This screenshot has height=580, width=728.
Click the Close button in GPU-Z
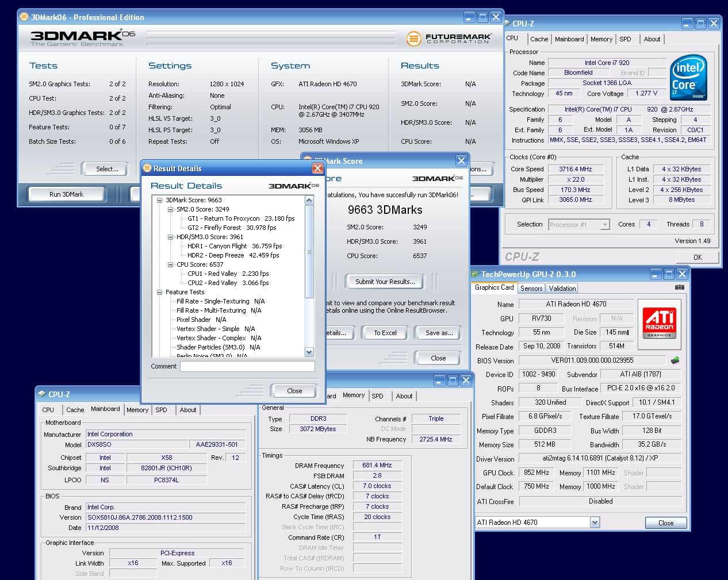[665, 523]
